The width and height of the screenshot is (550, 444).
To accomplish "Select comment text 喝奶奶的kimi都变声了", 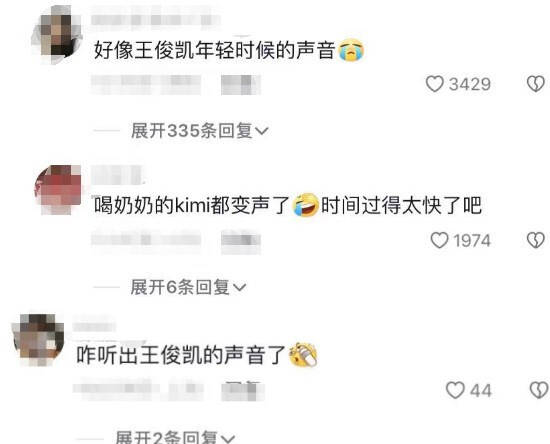I will click(191, 206).
